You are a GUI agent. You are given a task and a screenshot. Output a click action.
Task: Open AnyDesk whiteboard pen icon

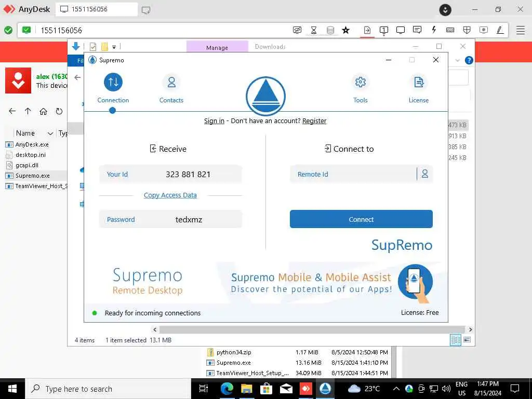[500, 30]
